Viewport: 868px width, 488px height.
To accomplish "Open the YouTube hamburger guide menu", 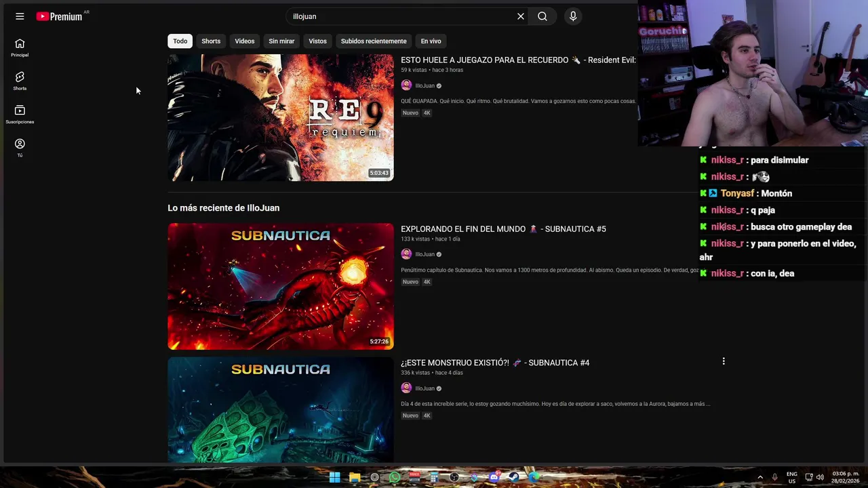I will click(20, 16).
